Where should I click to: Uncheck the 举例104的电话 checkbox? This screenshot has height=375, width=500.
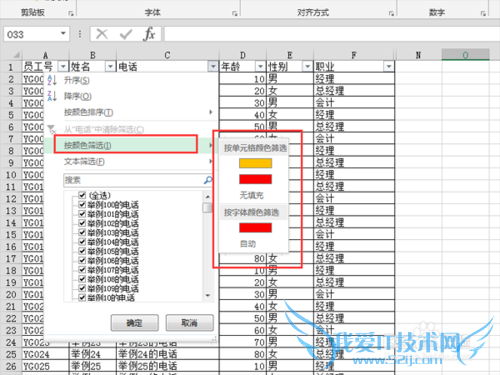[x=82, y=242]
